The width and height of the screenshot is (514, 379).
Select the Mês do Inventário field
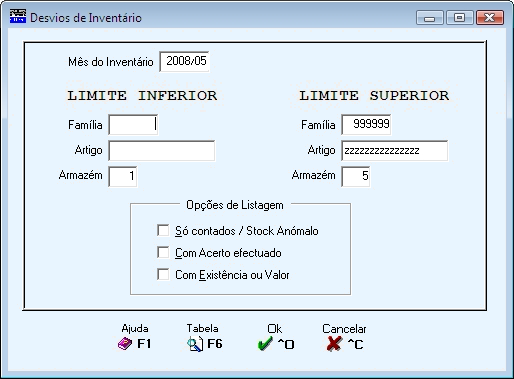[184, 61]
